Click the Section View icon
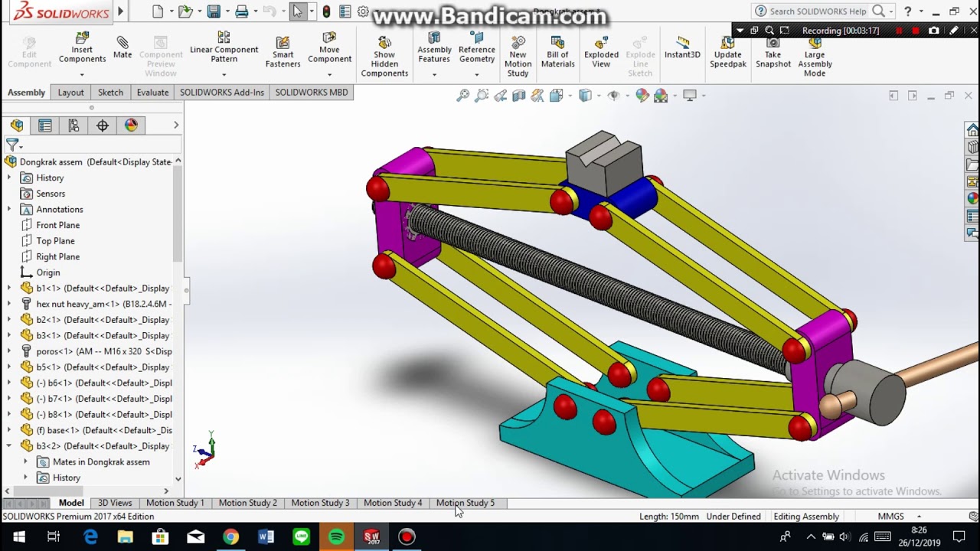980x551 pixels. coord(518,96)
